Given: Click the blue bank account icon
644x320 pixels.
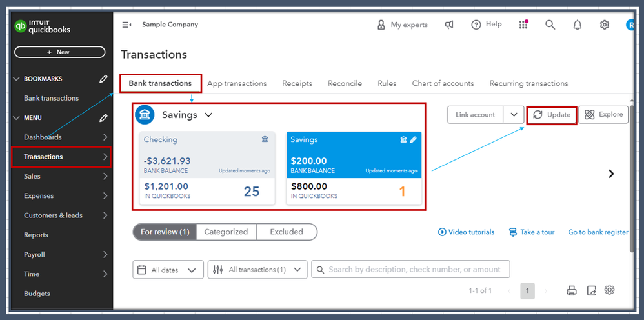Looking at the screenshot, I should (x=145, y=115).
